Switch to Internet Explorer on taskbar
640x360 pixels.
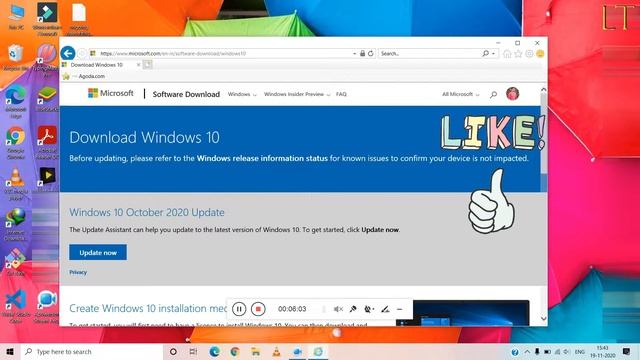tap(318, 351)
